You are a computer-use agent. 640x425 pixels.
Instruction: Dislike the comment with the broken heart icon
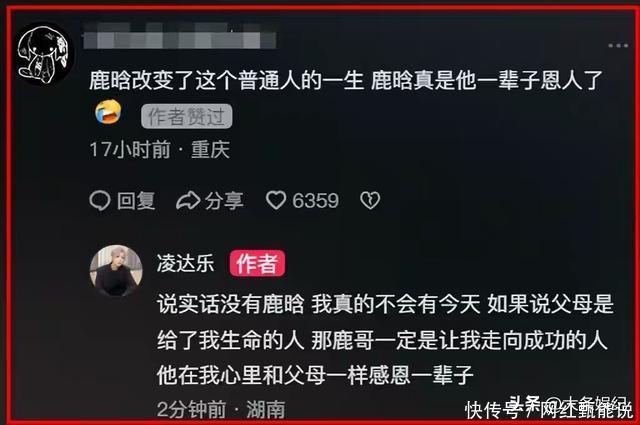click(370, 200)
